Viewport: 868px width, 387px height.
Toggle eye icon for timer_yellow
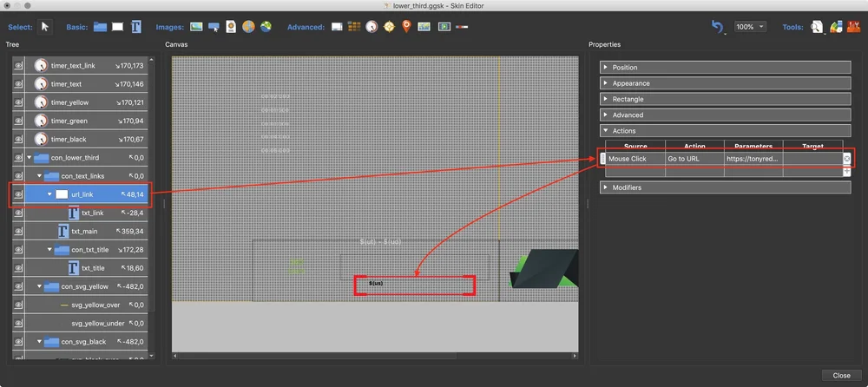pos(18,102)
